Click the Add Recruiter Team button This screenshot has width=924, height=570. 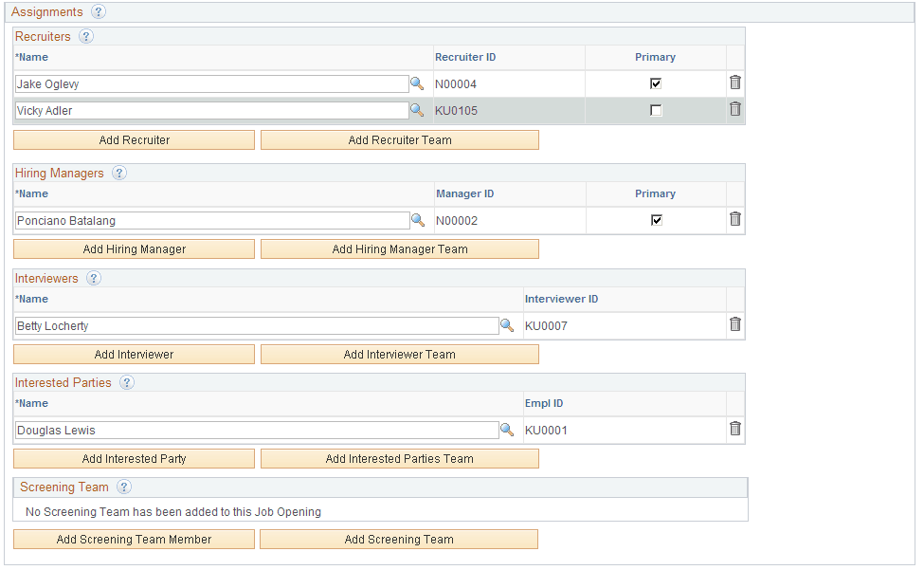pyautogui.click(x=399, y=139)
